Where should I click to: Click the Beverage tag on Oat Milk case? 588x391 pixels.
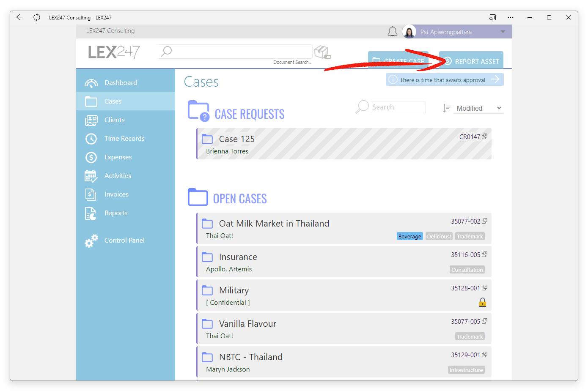tap(409, 236)
